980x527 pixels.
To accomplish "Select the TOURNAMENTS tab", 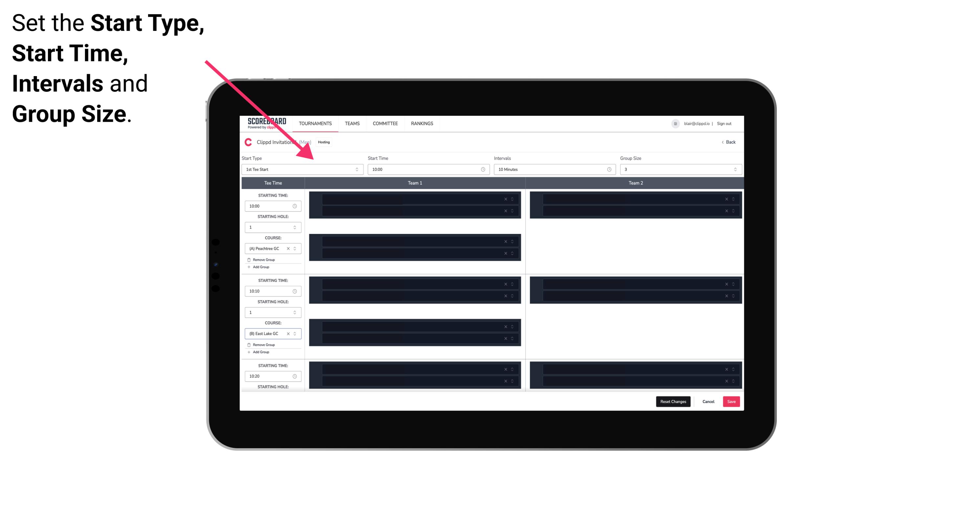I will [x=316, y=123].
